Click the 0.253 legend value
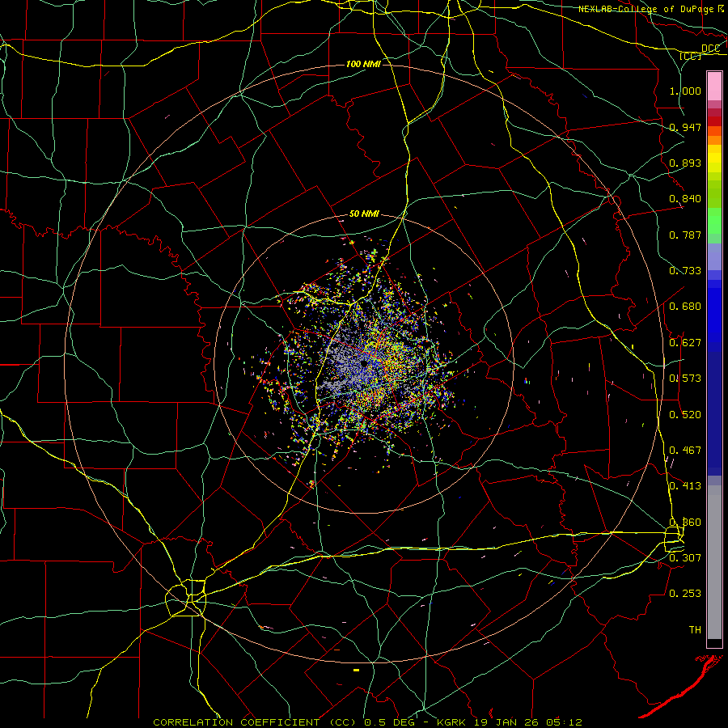The width and height of the screenshot is (728, 728). pos(685,594)
